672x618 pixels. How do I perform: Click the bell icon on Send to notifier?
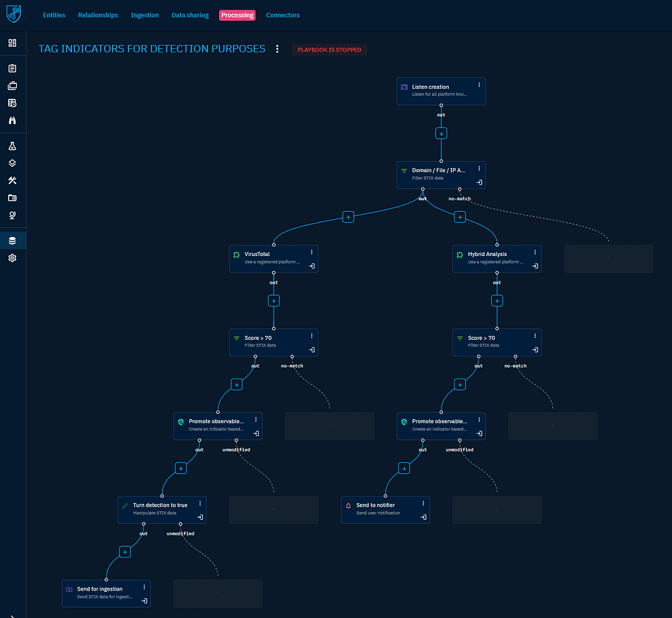coord(348,505)
